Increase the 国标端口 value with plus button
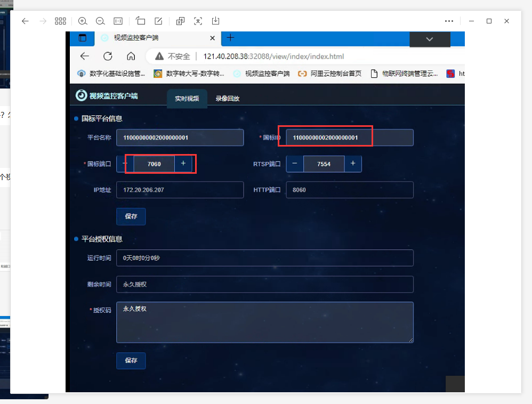Screen dimensions: 532x404 click(183, 164)
